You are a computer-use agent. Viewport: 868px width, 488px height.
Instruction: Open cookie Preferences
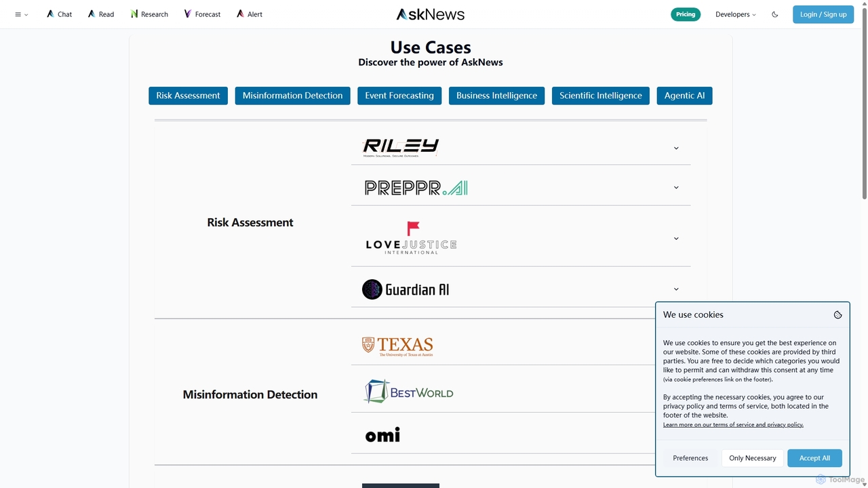click(690, 458)
